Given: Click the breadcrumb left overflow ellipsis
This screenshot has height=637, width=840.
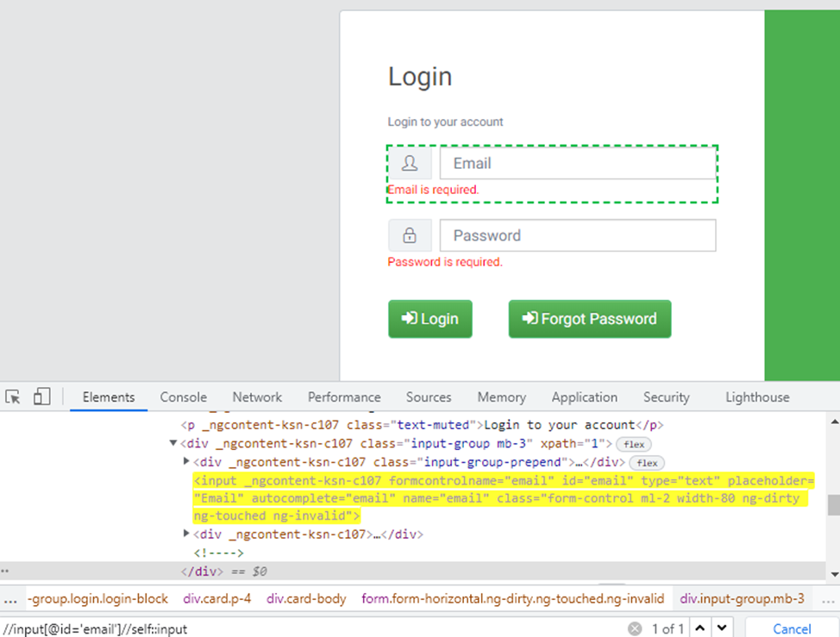Looking at the screenshot, I should tap(10, 600).
